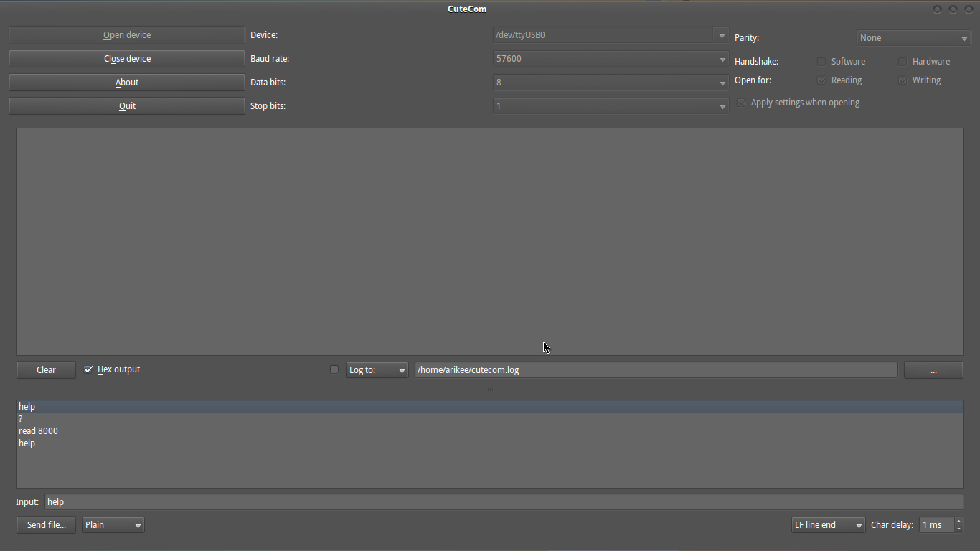Open the About dialog

click(127, 83)
